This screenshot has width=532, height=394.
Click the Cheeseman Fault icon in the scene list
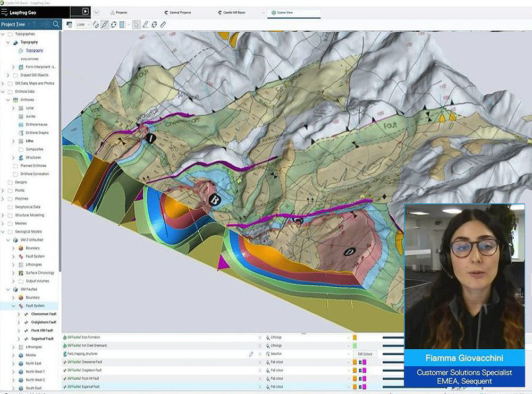coord(65,362)
